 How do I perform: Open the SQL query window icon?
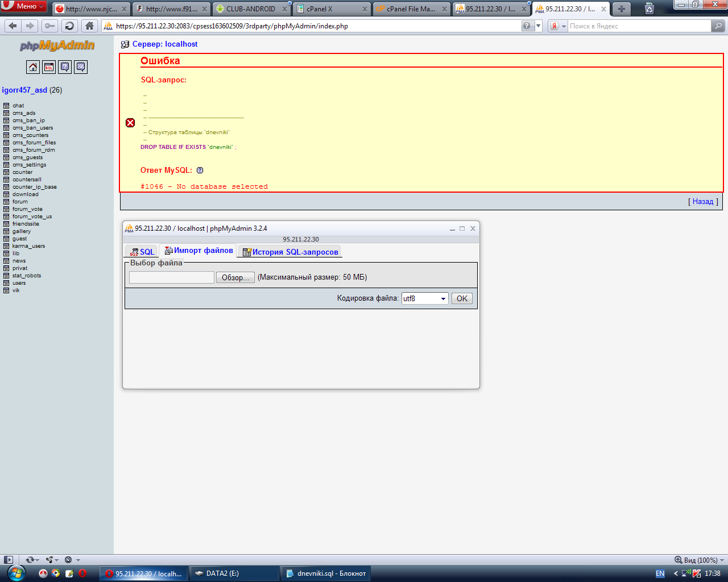pos(49,67)
